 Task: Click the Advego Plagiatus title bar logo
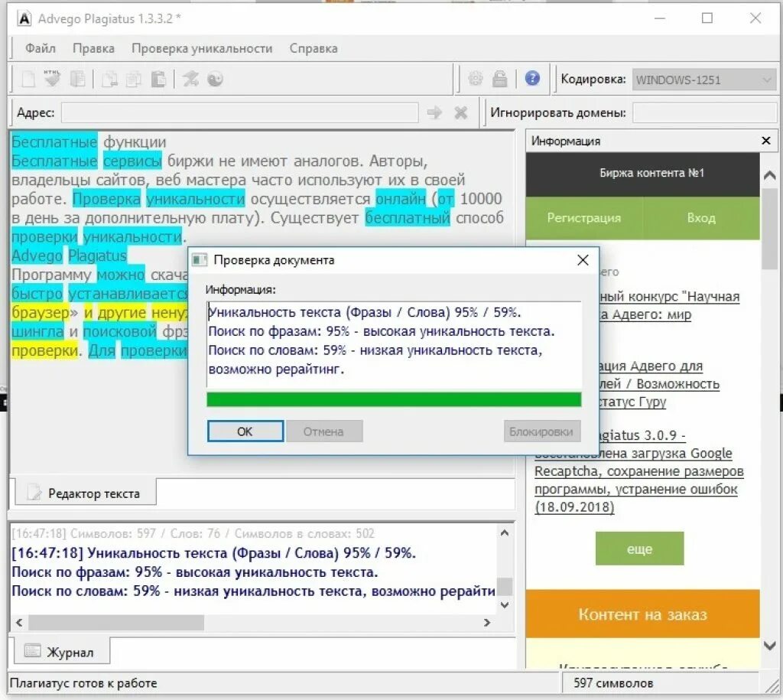24,18
